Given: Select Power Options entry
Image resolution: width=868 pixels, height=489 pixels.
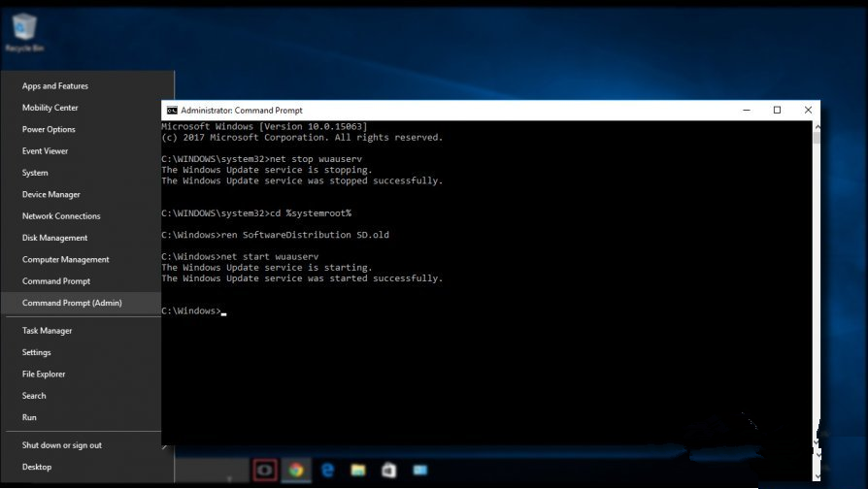Looking at the screenshot, I should (49, 129).
